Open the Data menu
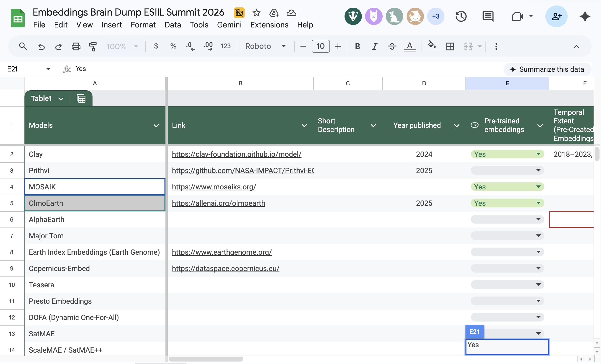Screen dimensions: 601x364 [173, 25]
